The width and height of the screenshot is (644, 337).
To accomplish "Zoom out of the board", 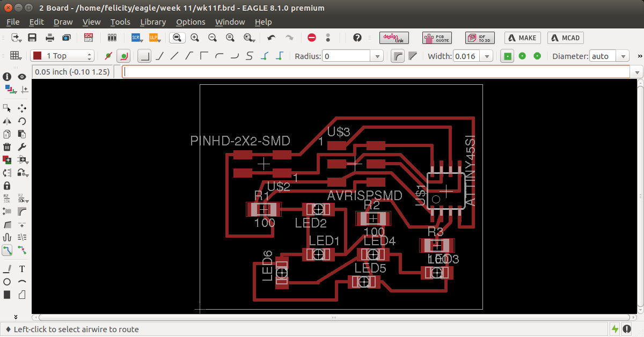I will click(213, 38).
